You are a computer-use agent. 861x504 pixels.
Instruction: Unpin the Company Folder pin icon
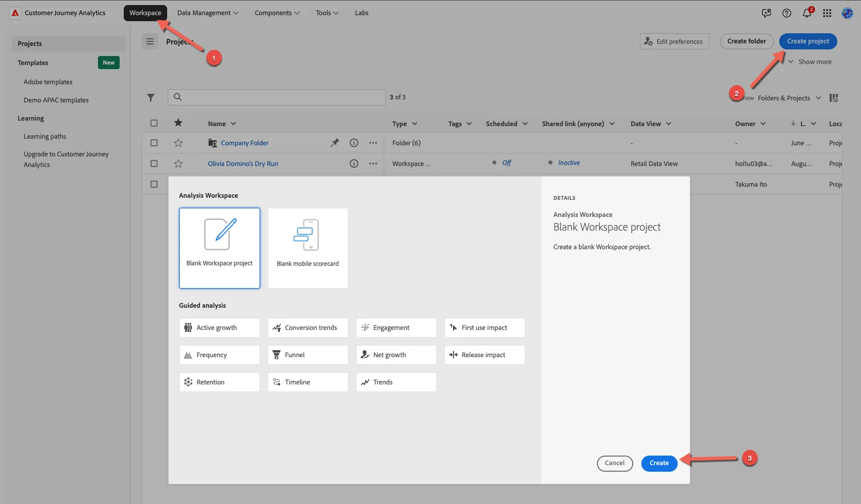coord(334,143)
